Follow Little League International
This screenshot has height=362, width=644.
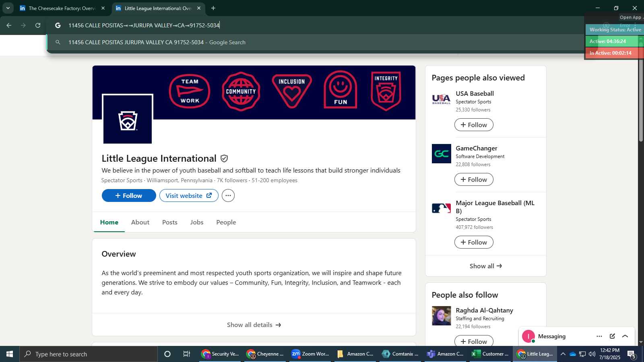pyautogui.click(x=129, y=195)
